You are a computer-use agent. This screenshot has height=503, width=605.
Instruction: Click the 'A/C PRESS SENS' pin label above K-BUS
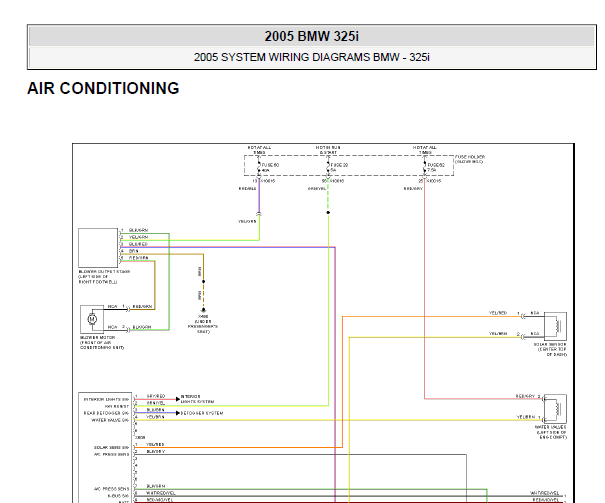click(112, 489)
